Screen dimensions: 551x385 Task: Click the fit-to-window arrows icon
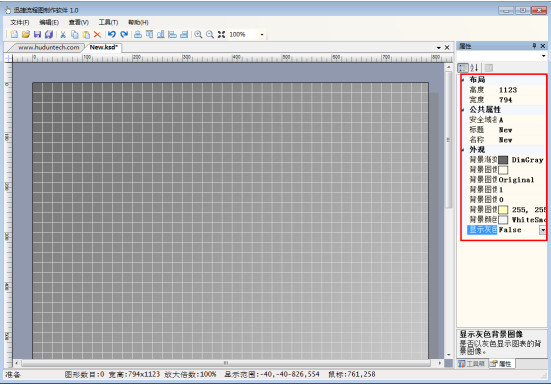[x=221, y=34]
